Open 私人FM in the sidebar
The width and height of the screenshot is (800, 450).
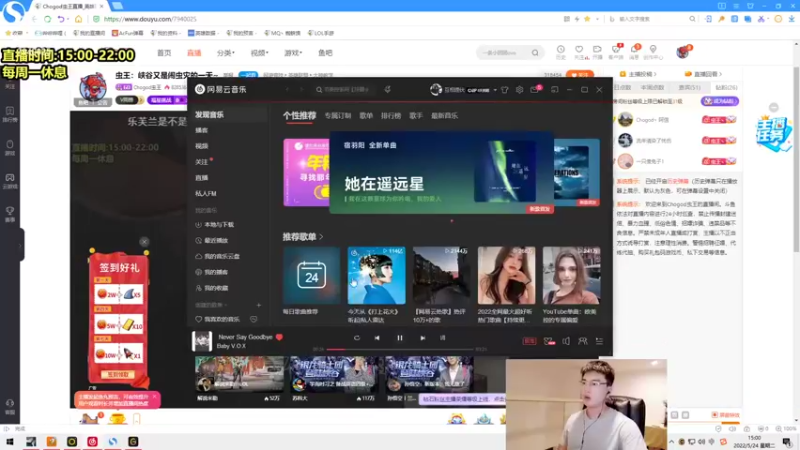[x=206, y=193]
